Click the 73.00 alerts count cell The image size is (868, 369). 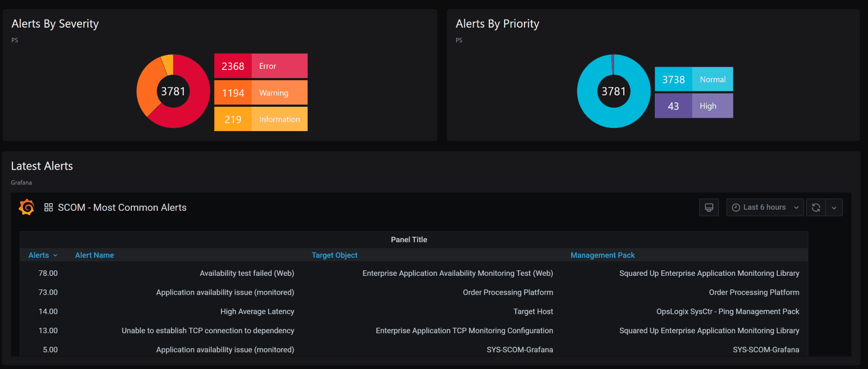point(48,293)
